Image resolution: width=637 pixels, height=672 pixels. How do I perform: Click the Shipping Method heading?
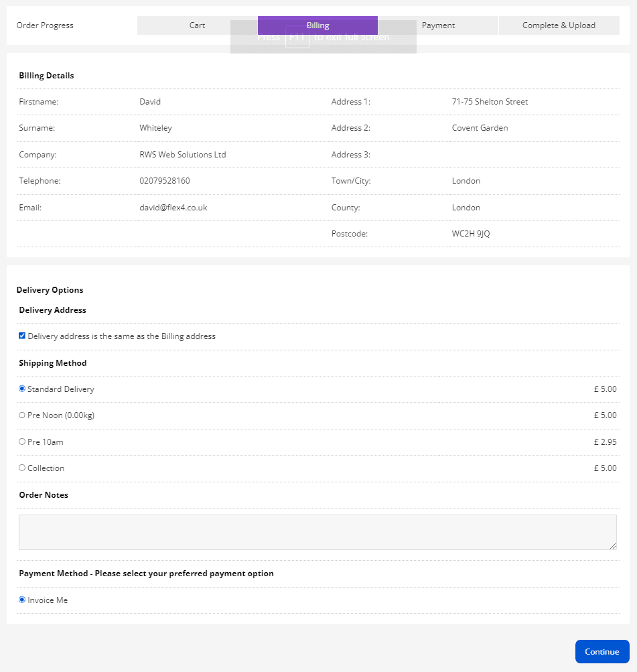click(x=53, y=363)
